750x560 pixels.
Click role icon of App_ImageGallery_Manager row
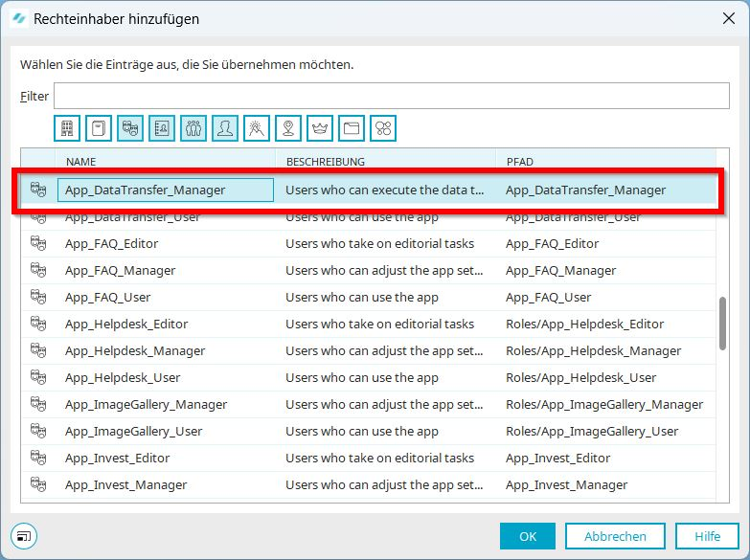click(x=38, y=404)
